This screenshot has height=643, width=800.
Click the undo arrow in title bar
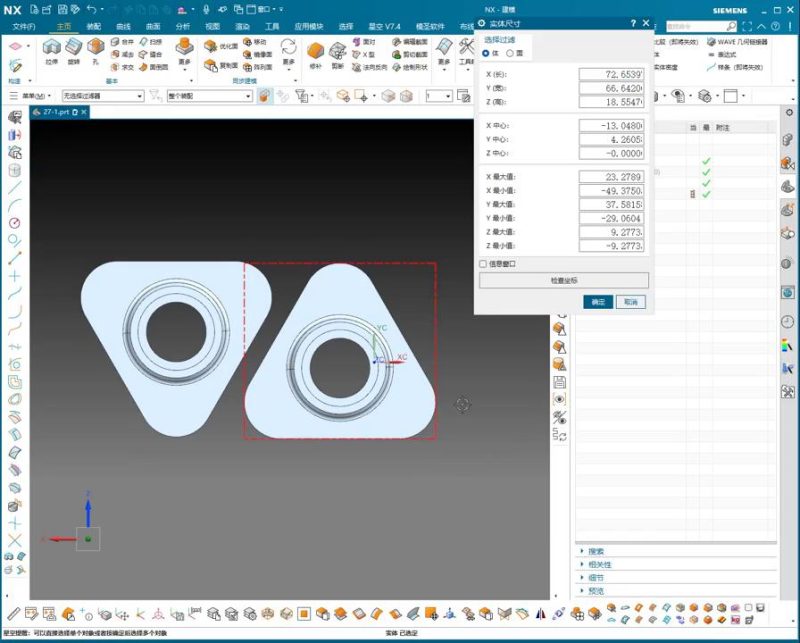(x=90, y=9)
